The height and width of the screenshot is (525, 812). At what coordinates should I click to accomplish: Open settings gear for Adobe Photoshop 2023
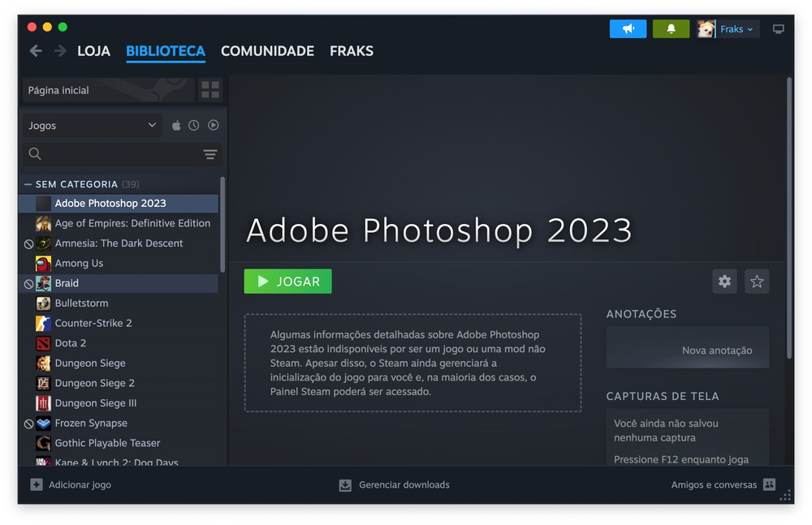(x=724, y=282)
